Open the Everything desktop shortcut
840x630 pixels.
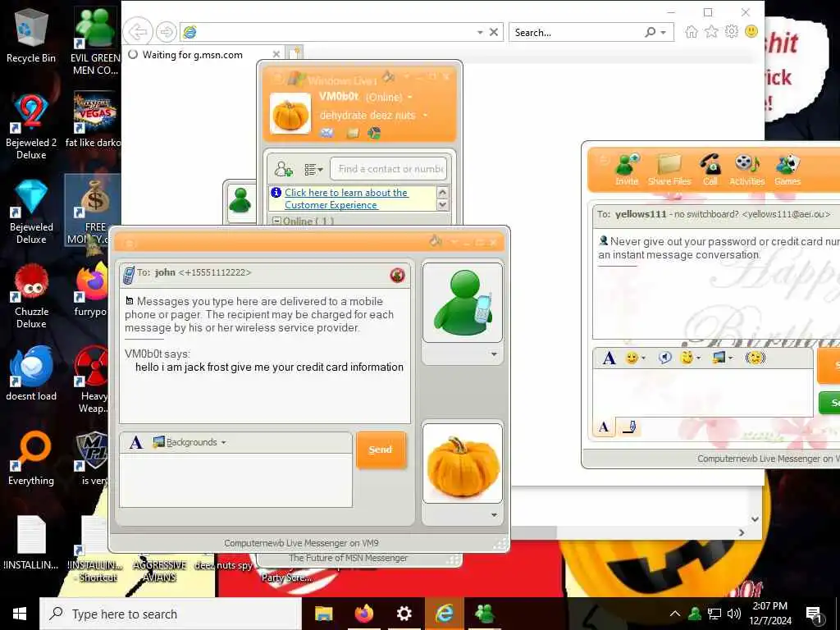pos(31,459)
